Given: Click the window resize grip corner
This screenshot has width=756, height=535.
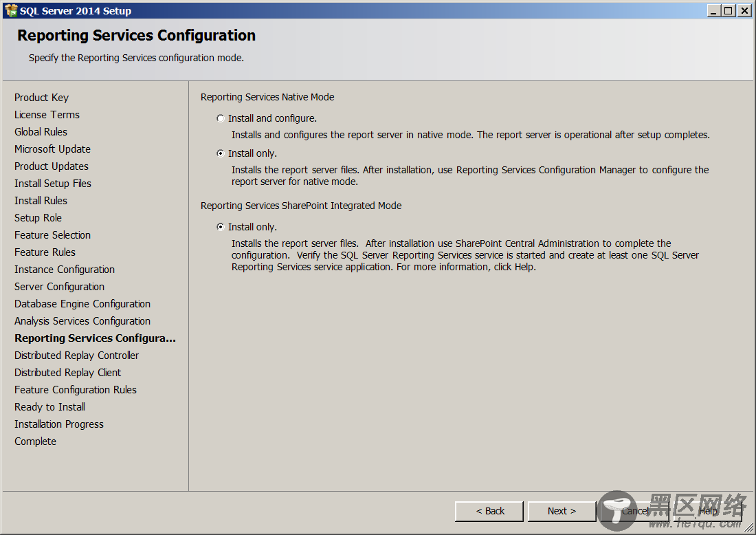Looking at the screenshot, I should [x=748, y=528].
